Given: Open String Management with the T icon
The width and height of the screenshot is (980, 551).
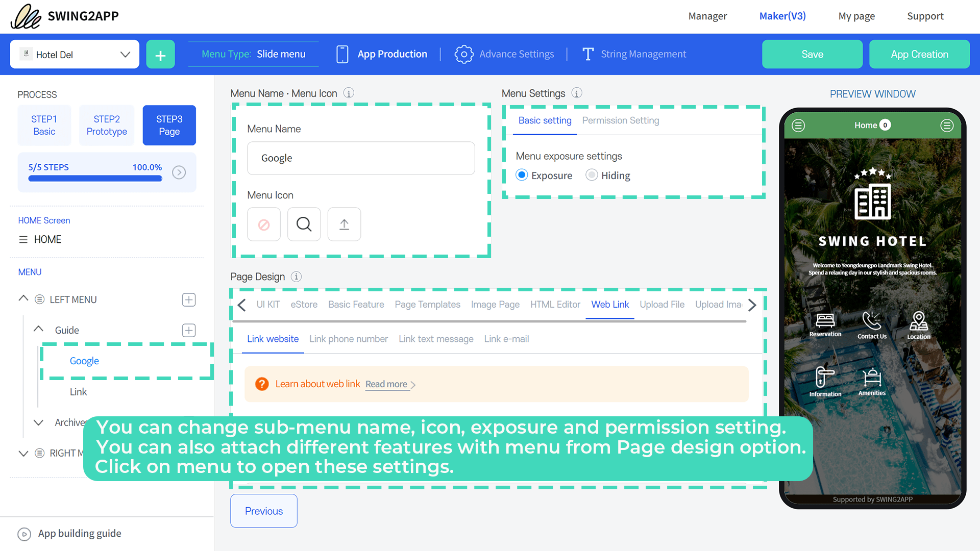Looking at the screenshot, I should pyautogui.click(x=588, y=54).
